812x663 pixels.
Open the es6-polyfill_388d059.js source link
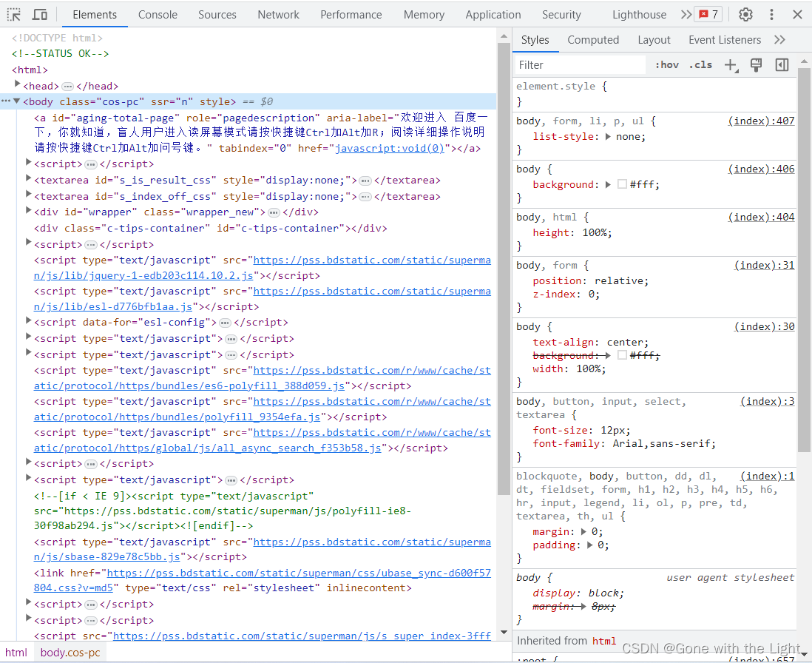click(x=189, y=386)
